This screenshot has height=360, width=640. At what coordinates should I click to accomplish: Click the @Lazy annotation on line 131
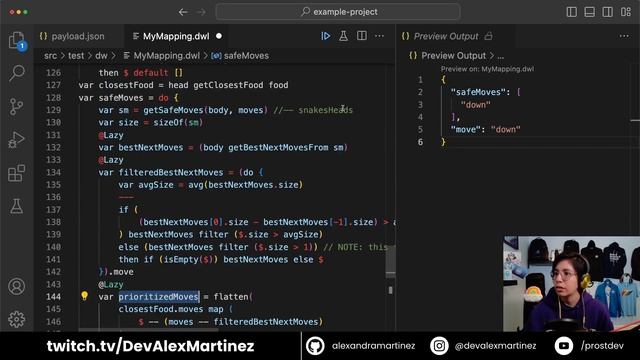pyautogui.click(x=111, y=135)
